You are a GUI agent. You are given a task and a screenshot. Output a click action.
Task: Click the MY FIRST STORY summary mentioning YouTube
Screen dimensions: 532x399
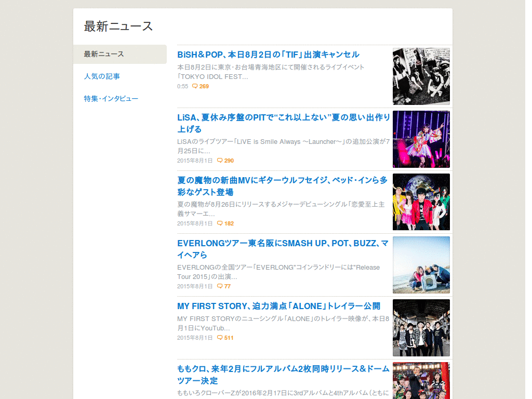(x=283, y=323)
